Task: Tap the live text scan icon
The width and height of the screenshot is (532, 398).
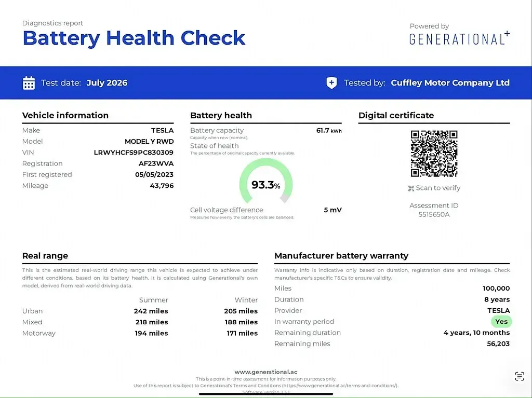Action: 520,376
